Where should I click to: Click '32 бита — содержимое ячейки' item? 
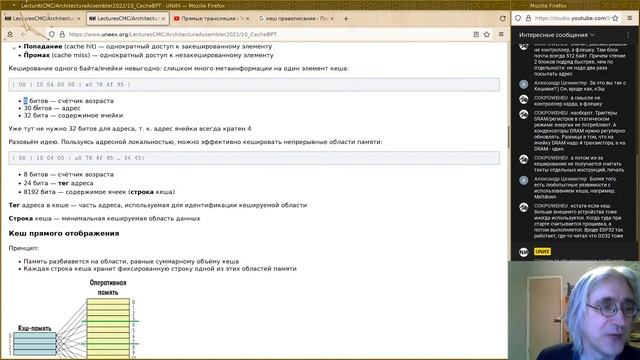click(73, 116)
